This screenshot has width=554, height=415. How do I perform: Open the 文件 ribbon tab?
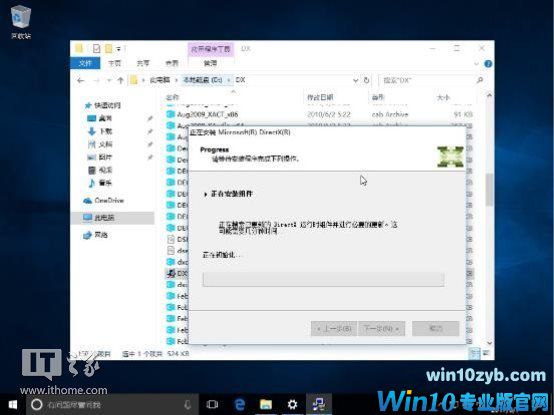[x=85, y=63]
